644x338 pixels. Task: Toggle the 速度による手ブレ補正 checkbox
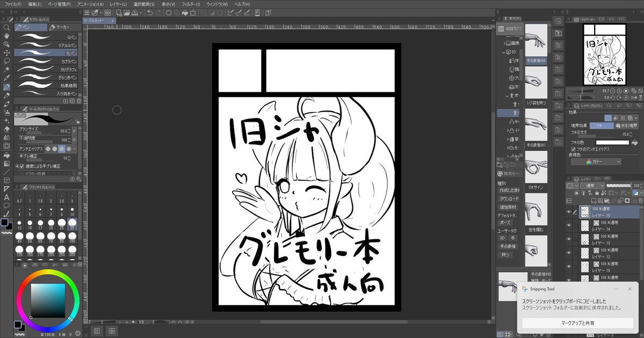coord(22,166)
